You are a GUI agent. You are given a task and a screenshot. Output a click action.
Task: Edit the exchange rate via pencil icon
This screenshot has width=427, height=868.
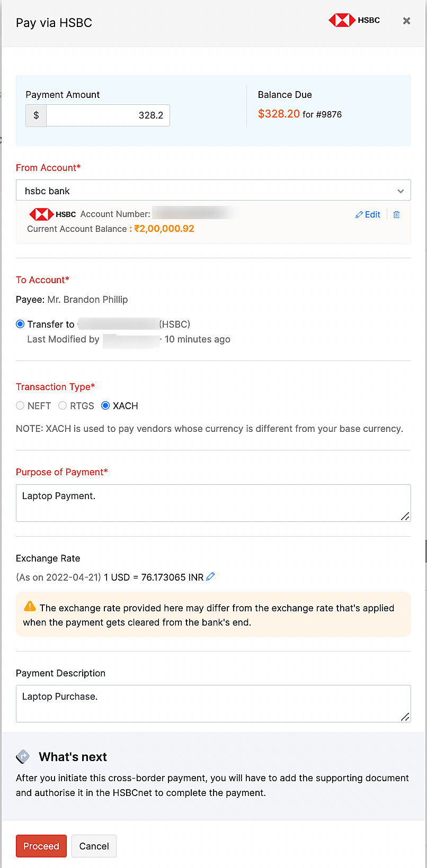coord(210,576)
